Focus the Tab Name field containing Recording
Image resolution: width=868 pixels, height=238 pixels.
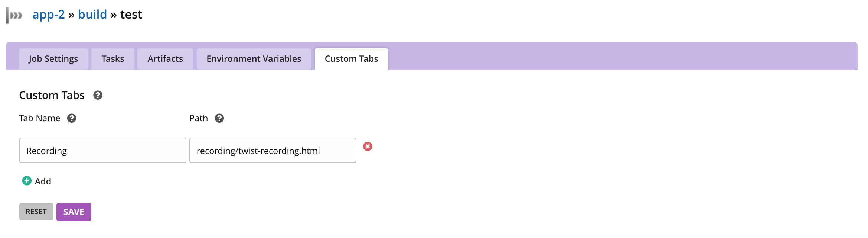[x=103, y=150]
